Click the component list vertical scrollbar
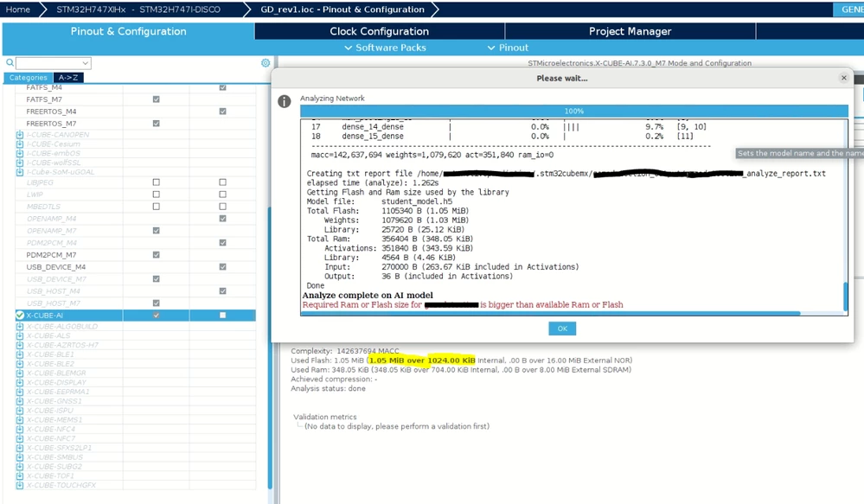The image size is (864, 504). 270,348
